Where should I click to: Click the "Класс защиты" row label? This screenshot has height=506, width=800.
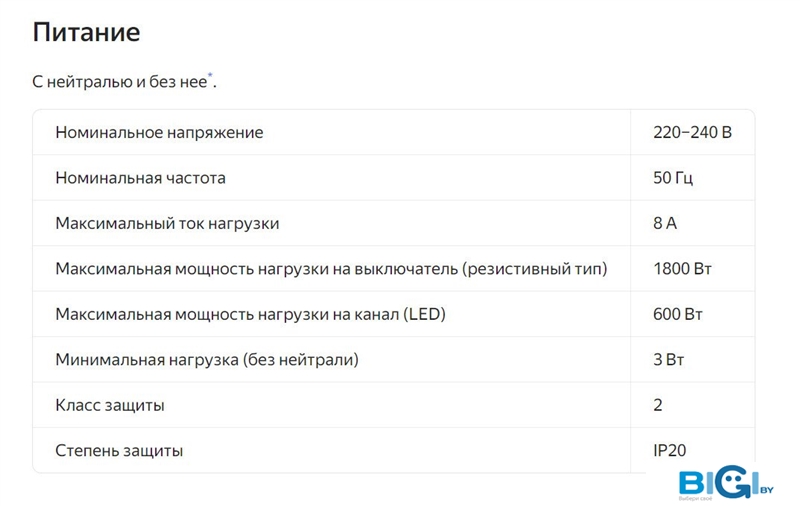click(x=110, y=405)
